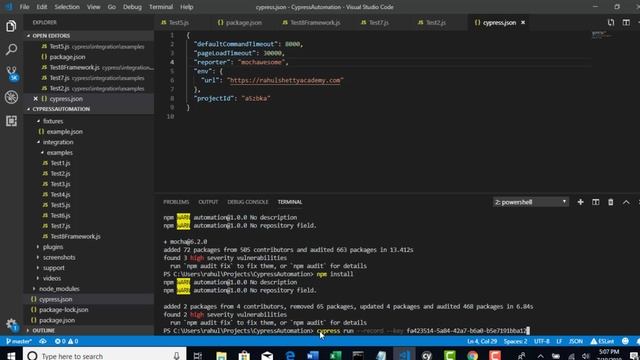
Task: Switch to the Problems panel tab
Action: tap(176, 202)
